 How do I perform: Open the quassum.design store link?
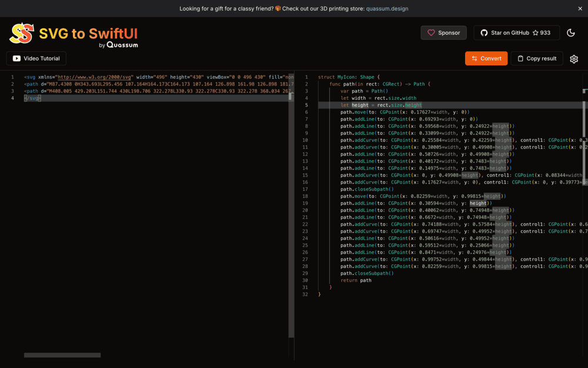387,9
